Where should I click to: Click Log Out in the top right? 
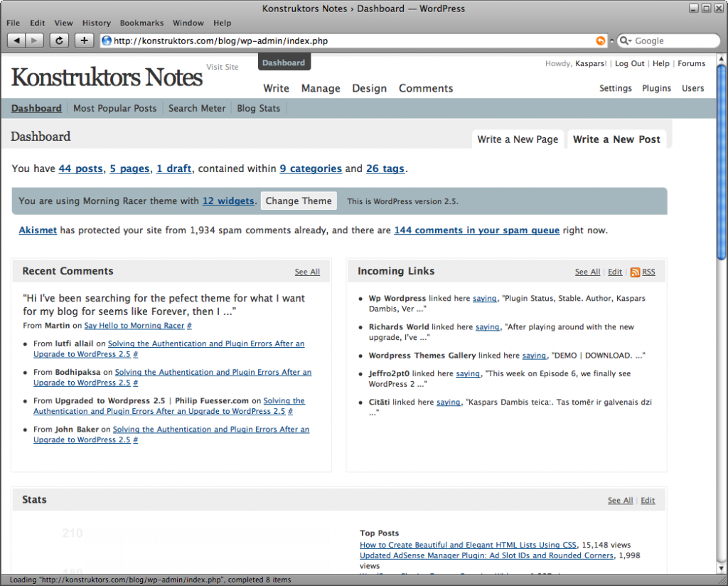pos(629,63)
